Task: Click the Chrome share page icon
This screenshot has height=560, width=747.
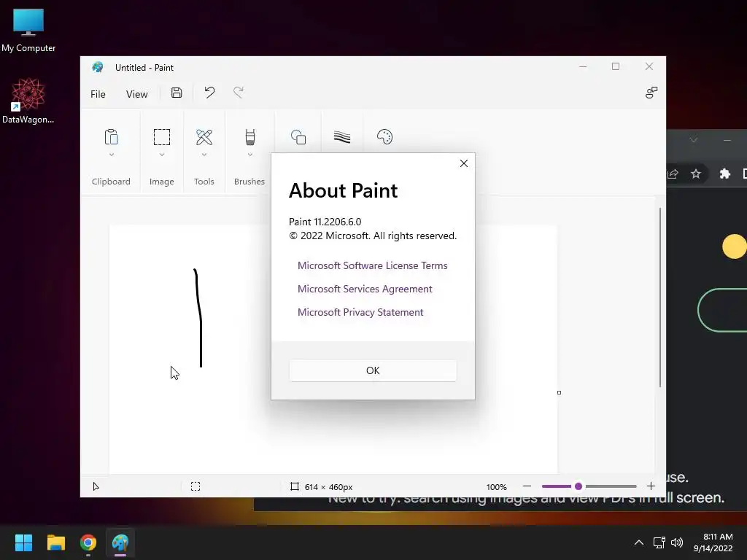Action: (673, 174)
